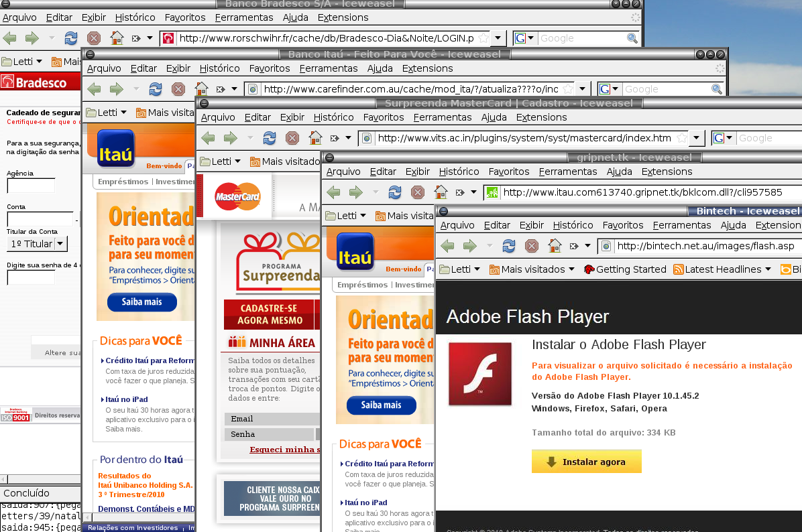Open Editar menu in Bintech window

[497, 225]
